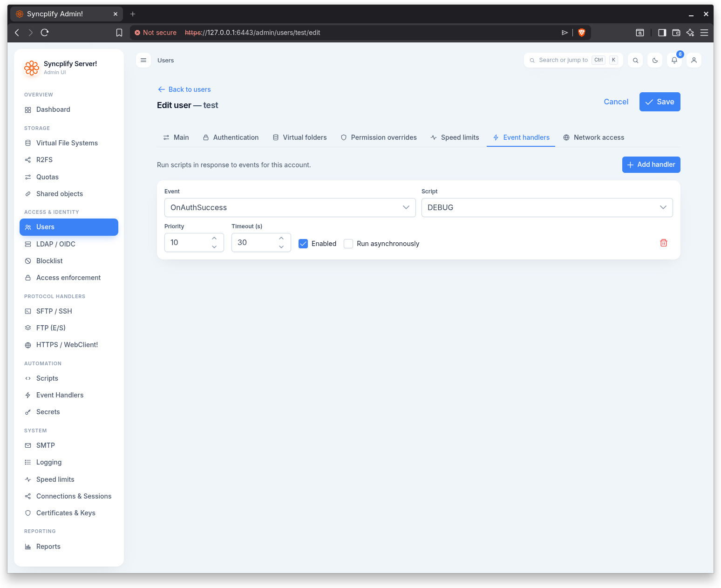721x588 pixels.
Task: Open LDAP / OIDC page
Action: 69,244
